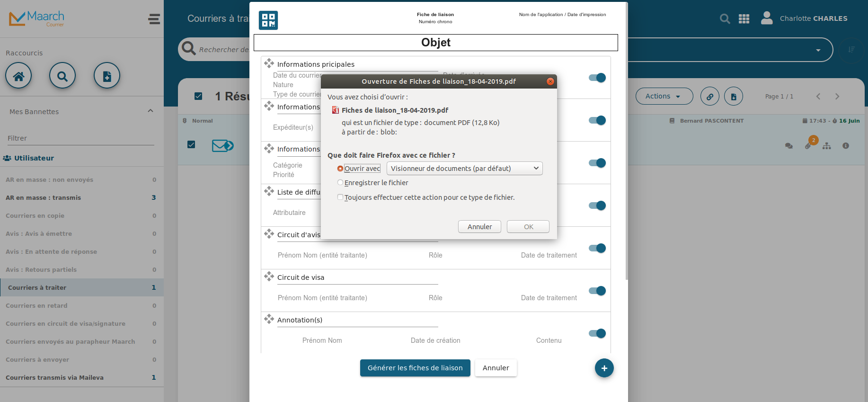The width and height of the screenshot is (868, 402).
Task: Open the applications grid icon
Action: (x=744, y=19)
